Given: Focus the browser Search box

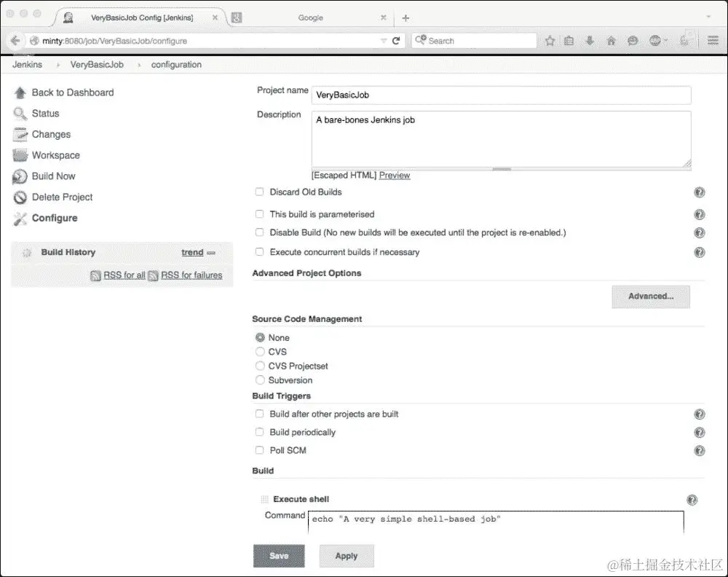Looking at the screenshot, I should pyautogui.click(x=475, y=41).
